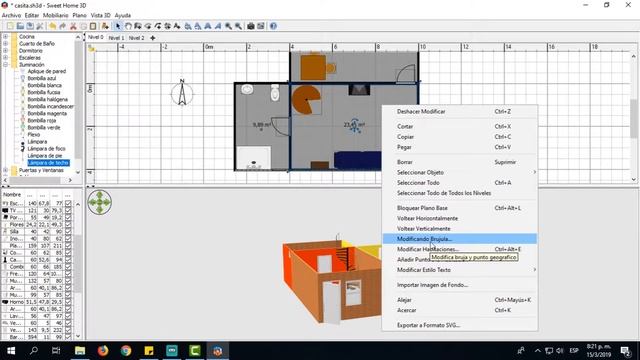The image size is (640, 360).
Task: Expand the Escaleras catalog category
Action: (x=6, y=58)
